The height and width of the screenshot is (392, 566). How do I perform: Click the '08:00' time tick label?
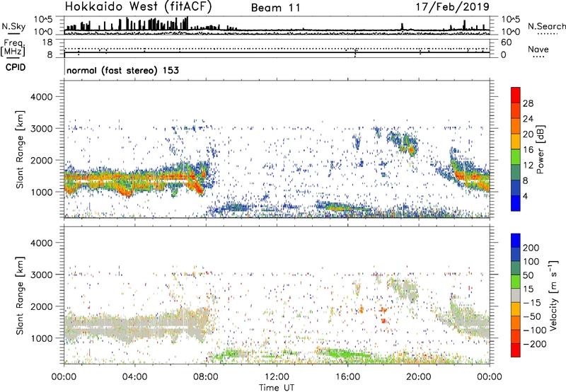[x=206, y=377]
